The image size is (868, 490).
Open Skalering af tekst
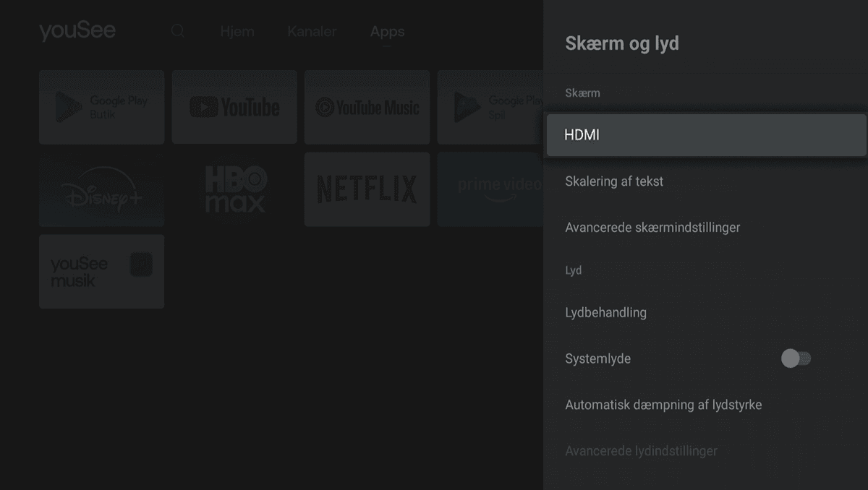pos(613,181)
